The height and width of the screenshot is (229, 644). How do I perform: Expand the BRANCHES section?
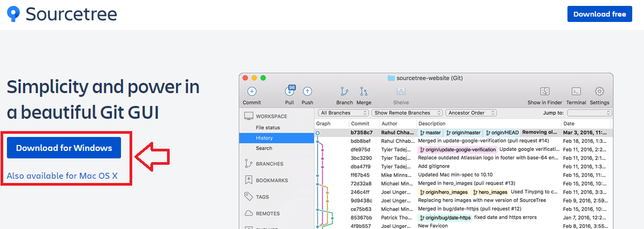click(x=270, y=164)
